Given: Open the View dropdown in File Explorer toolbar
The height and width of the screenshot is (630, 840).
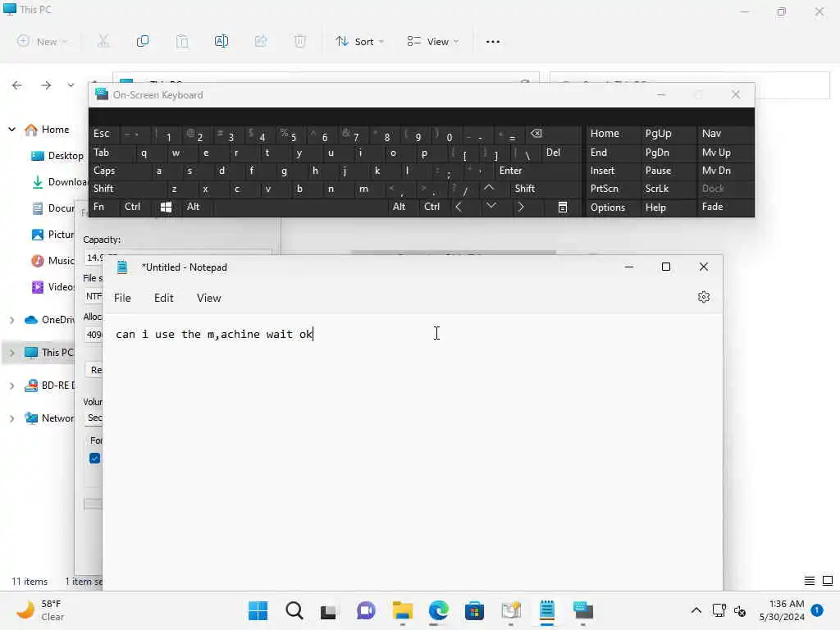Looking at the screenshot, I should coord(433,41).
